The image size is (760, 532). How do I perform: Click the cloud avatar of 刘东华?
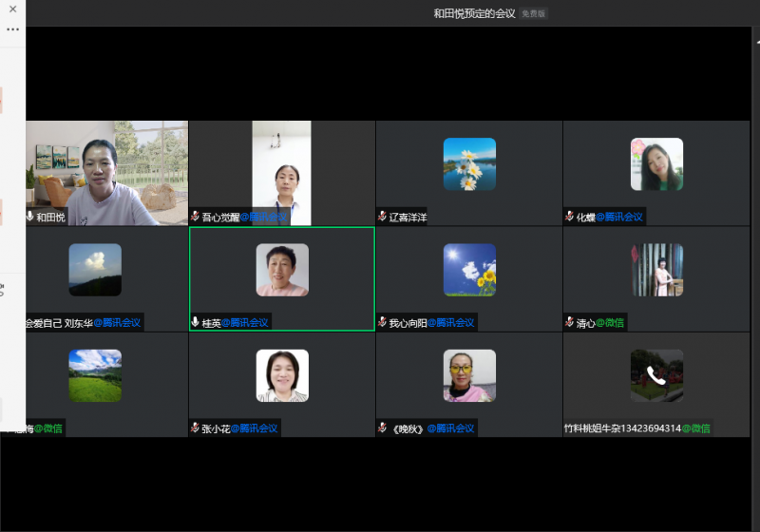pyautogui.click(x=95, y=270)
